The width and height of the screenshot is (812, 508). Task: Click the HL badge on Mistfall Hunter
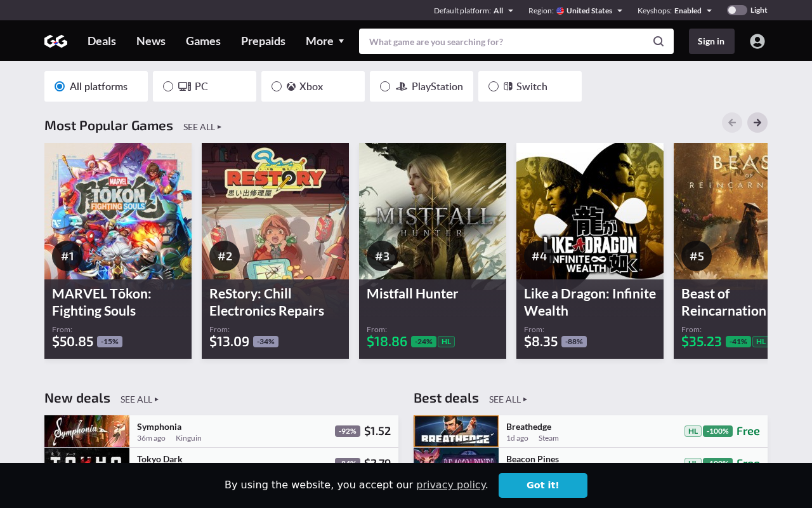[x=446, y=342]
